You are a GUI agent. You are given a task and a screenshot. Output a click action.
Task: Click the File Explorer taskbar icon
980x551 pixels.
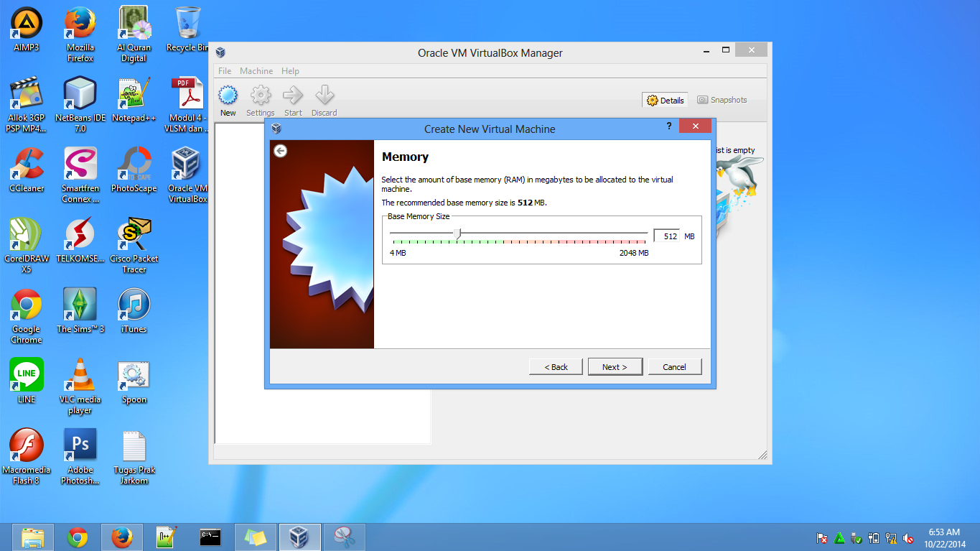[33, 537]
